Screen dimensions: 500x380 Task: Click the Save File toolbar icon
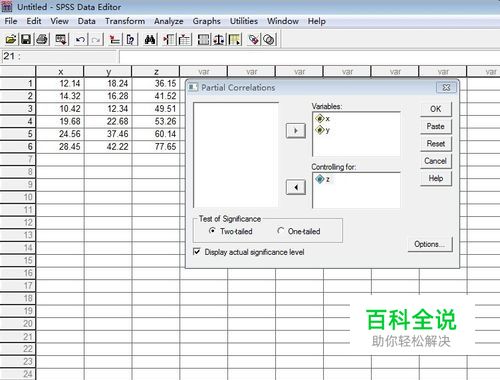26,40
